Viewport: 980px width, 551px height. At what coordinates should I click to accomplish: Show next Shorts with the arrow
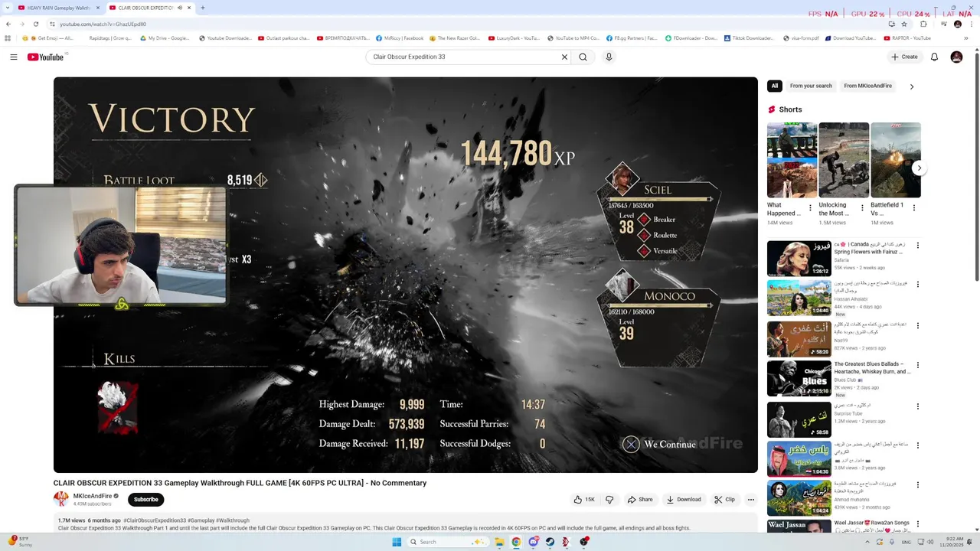(x=920, y=168)
